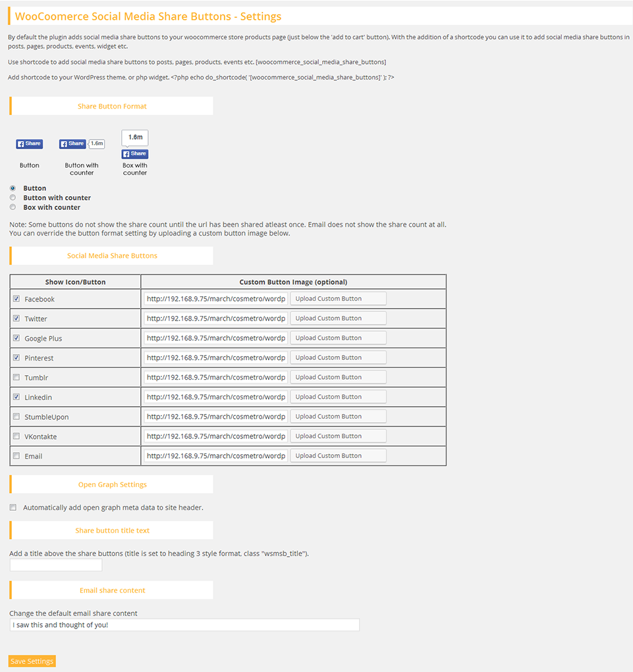
Task: Upload a custom button for Linkedin
Action: click(338, 397)
